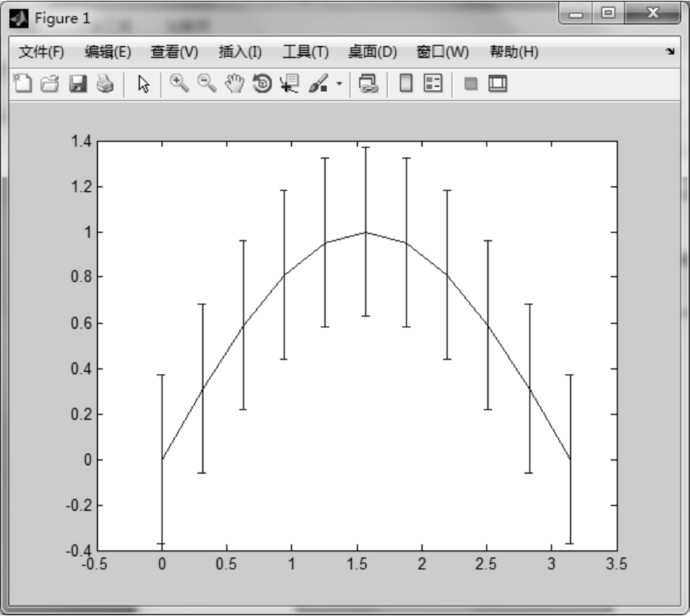Select the Data Cursor tool
This screenshot has width=690, height=616.
click(x=290, y=84)
